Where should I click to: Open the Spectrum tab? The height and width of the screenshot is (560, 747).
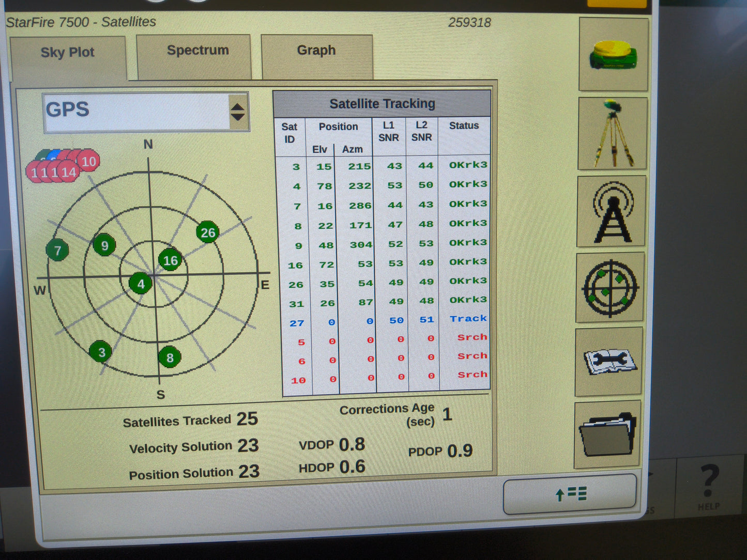[197, 50]
